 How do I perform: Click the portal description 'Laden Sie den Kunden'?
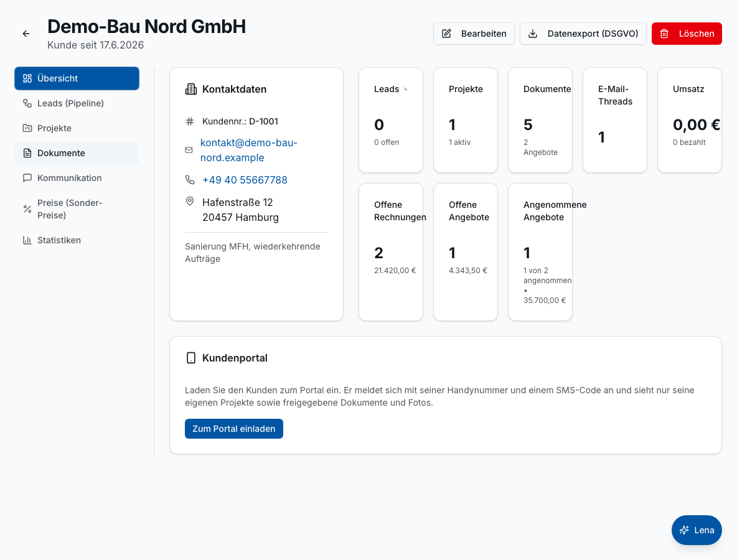point(439,396)
